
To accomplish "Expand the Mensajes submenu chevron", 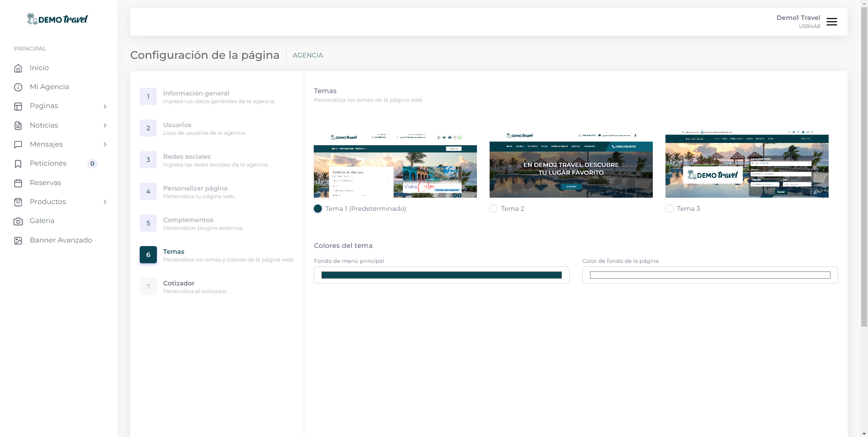I will pyautogui.click(x=105, y=144).
